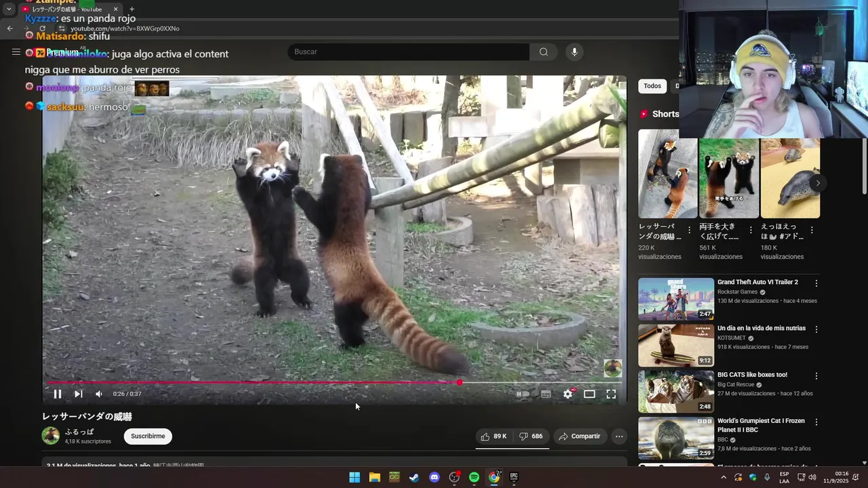Focus the Buscar search field
Screen dimensions: 868x488
408,52
